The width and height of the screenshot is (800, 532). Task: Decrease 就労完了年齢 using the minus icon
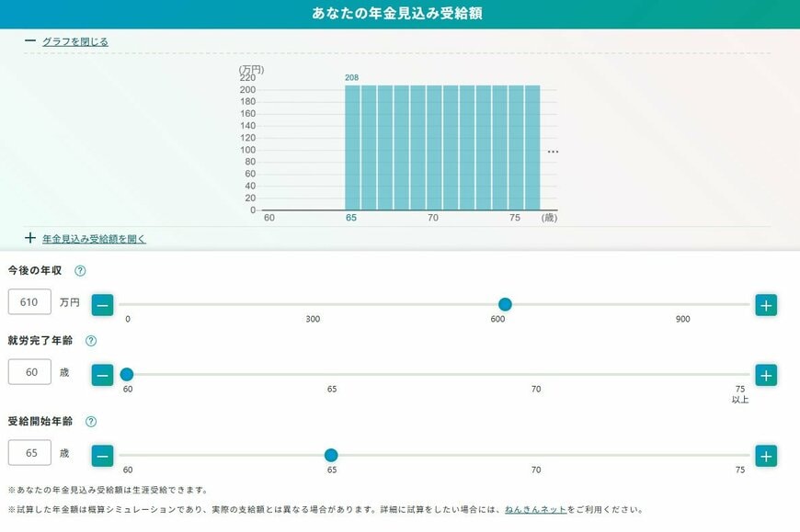click(x=102, y=374)
